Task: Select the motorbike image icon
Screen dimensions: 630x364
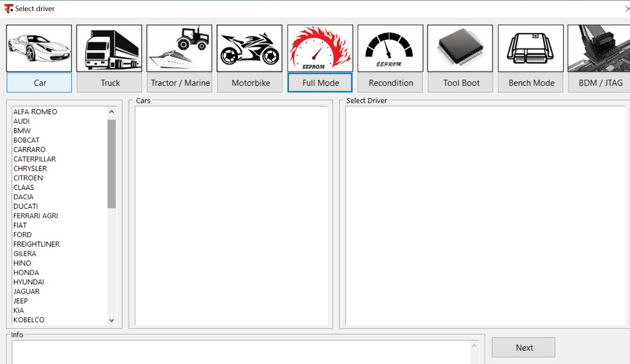Action: coord(249,48)
